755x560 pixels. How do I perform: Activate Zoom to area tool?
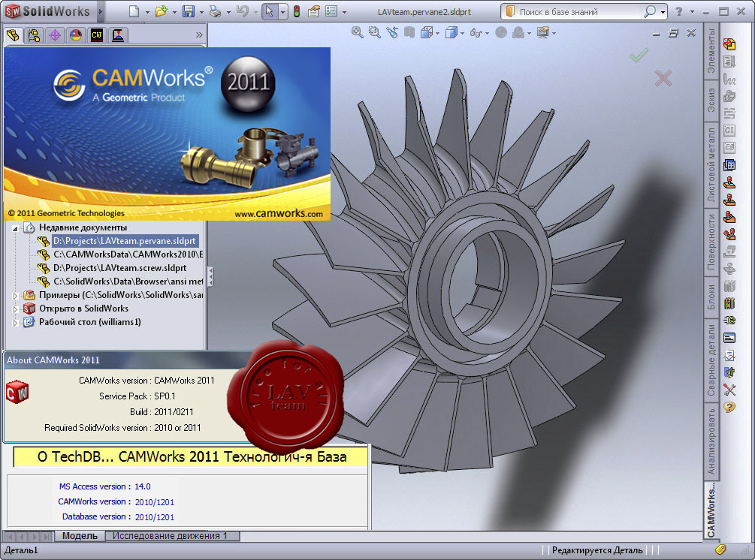(374, 33)
